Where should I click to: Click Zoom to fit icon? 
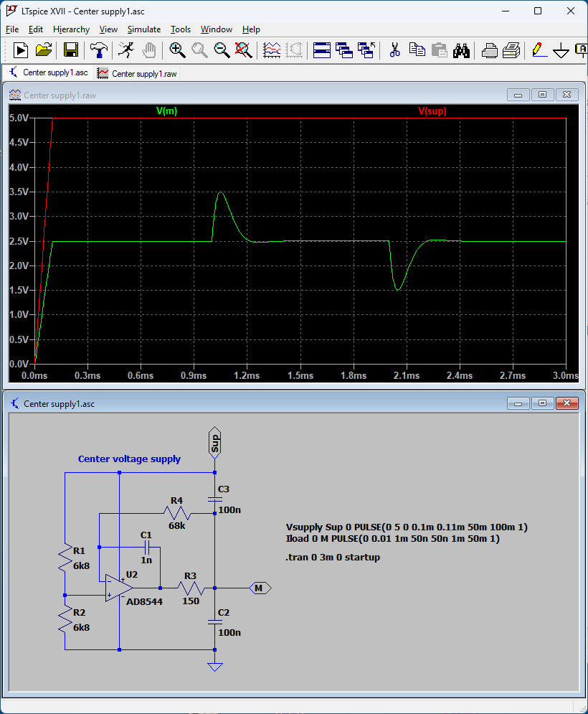coord(244,50)
